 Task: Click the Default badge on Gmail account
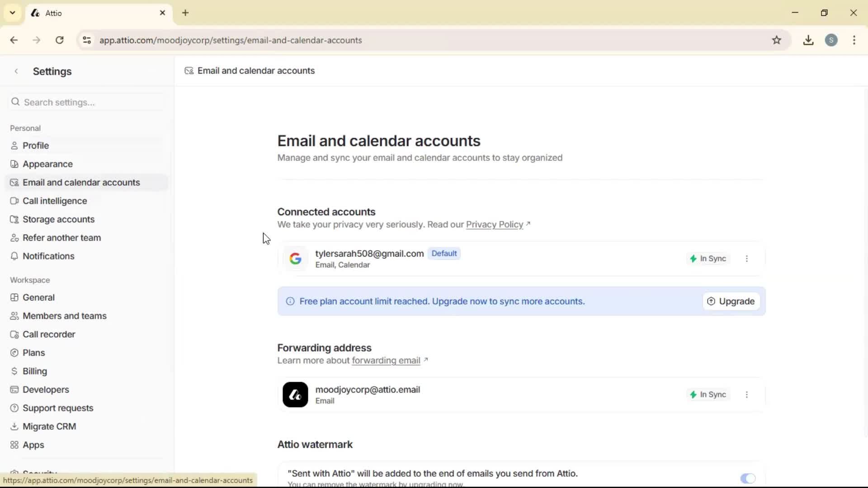point(444,253)
